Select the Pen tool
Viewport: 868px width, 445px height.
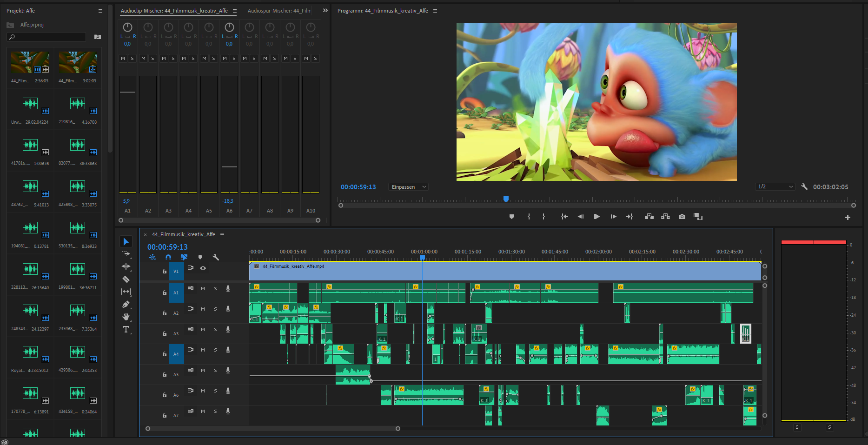tap(126, 304)
